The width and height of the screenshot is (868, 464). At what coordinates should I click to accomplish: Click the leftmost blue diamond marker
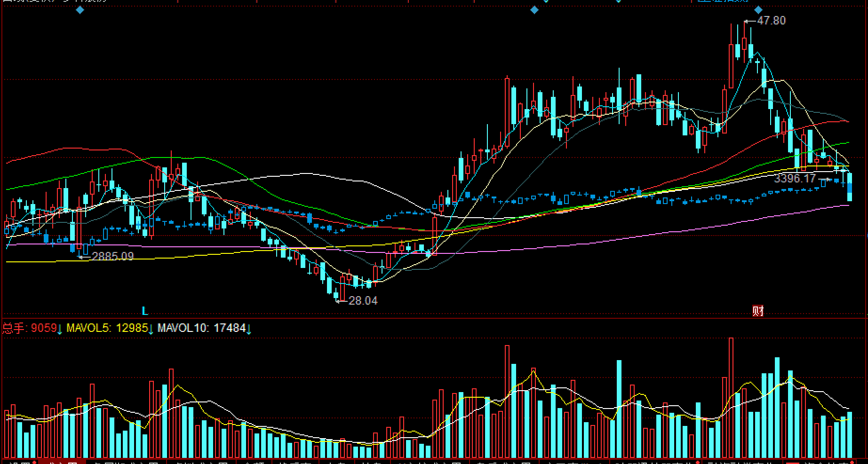(x=80, y=10)
